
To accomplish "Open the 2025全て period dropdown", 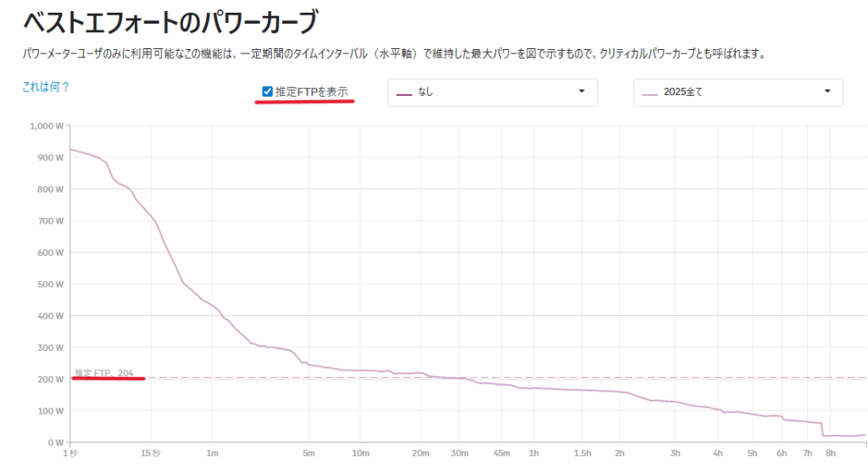I will pos(737,92).
